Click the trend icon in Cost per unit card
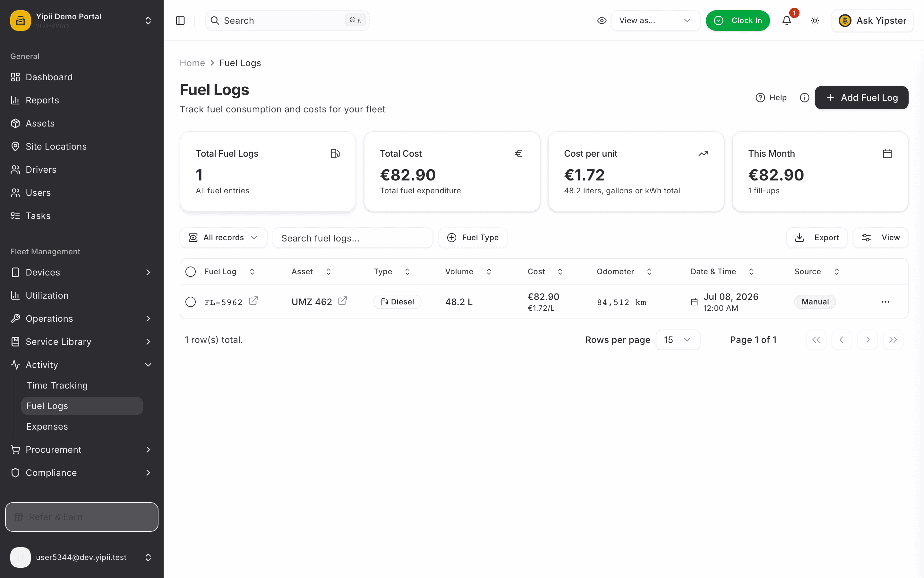 point(703,154)
